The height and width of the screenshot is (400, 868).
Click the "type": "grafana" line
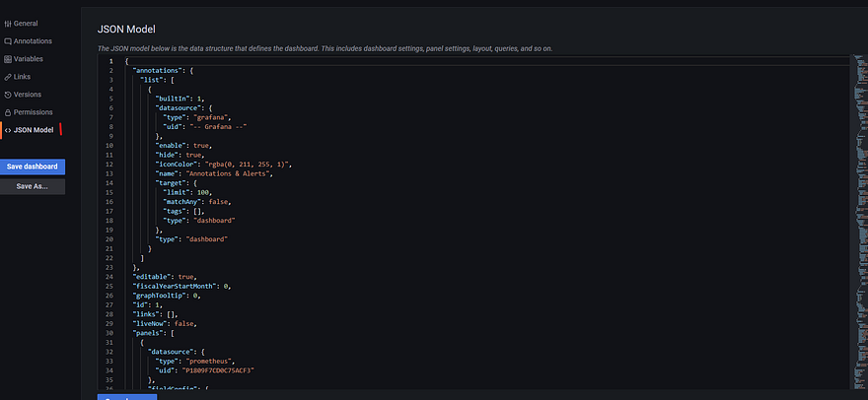pyautogui.click(x=198, y=117)
